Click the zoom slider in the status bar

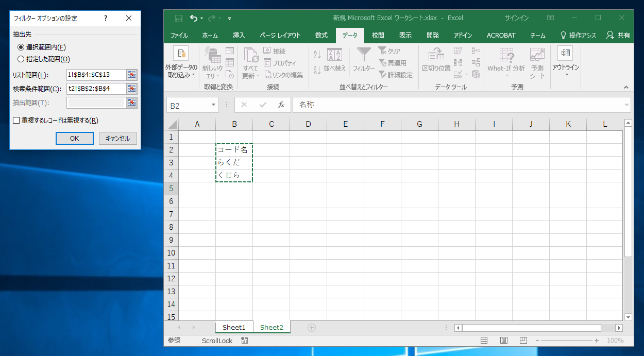pyautogui.click(x=566, y=341)
